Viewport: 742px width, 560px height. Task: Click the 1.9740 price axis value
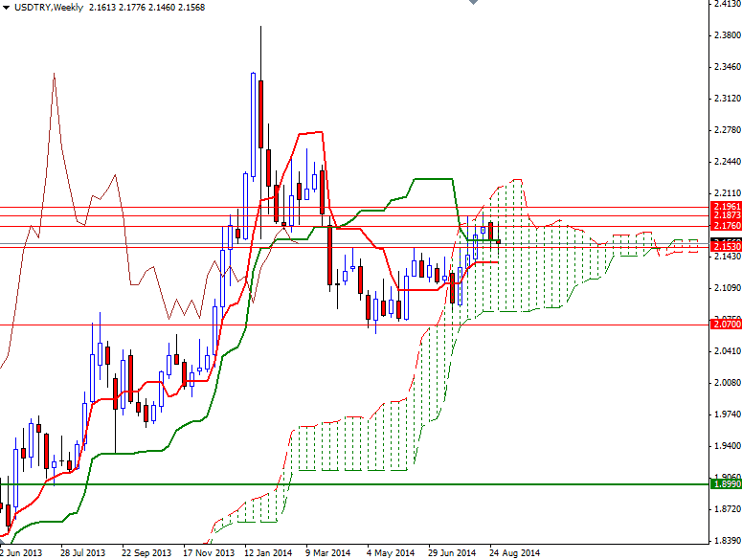pos(728,414)
